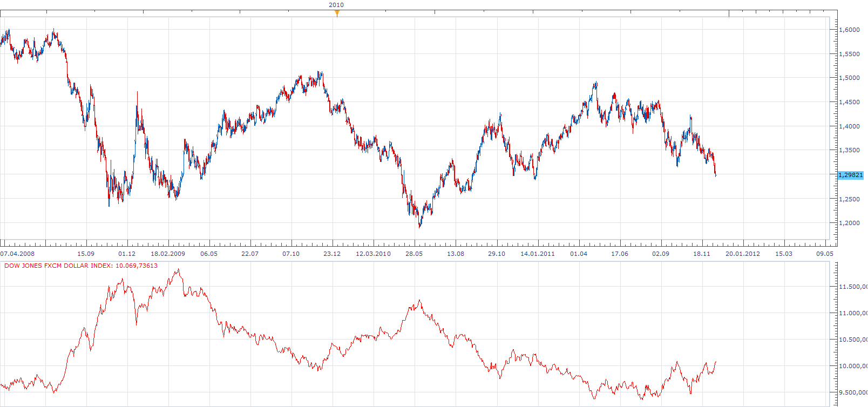868x407 pixels.
Task: Click the 06.05 date label
Action: pos(209,254)
